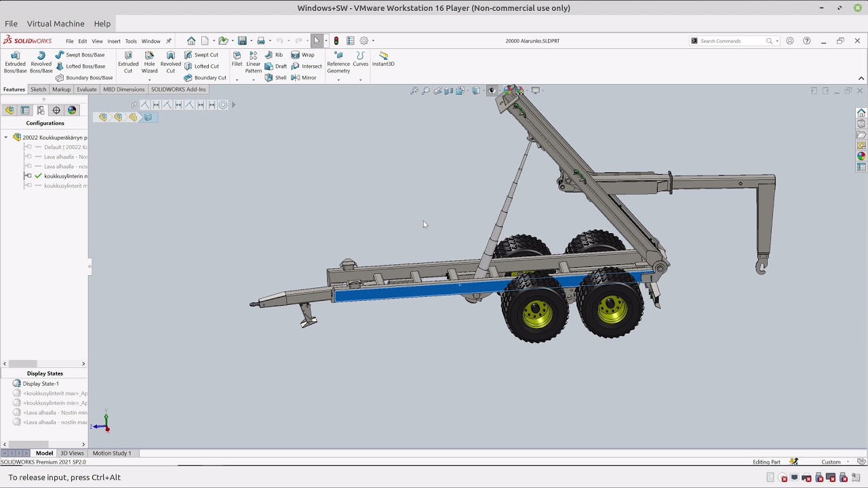This screenshot has height=488, width=868.
Task: Toggle Instant3D mode
Action: pos(383,60)
